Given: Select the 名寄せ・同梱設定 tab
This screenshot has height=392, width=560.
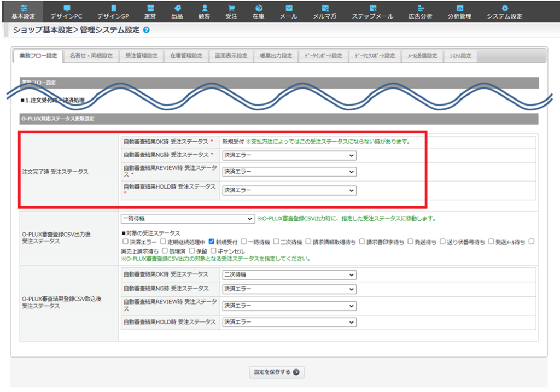Looking at the screenshot, I should [91, 56].
